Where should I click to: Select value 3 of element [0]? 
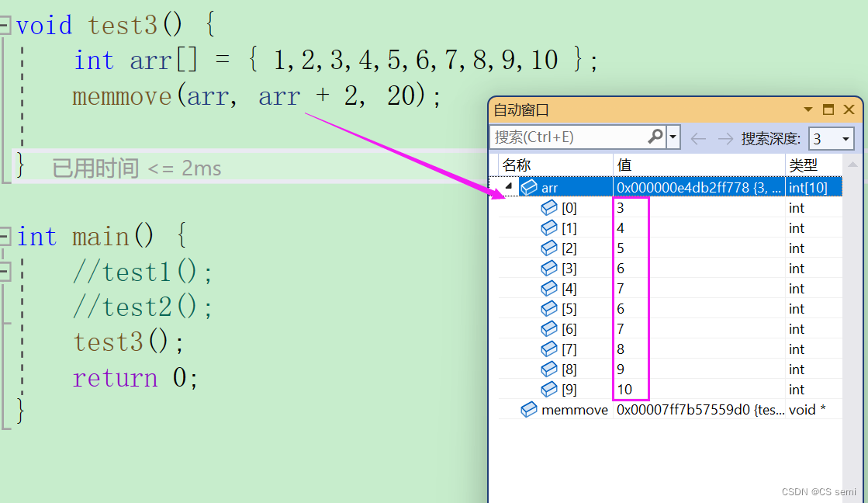point(621,208)
